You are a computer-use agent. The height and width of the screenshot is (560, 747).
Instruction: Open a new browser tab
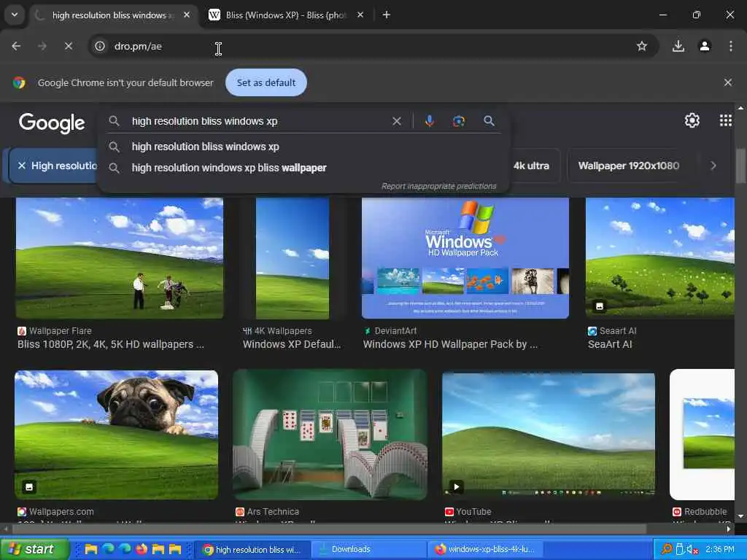387,15
